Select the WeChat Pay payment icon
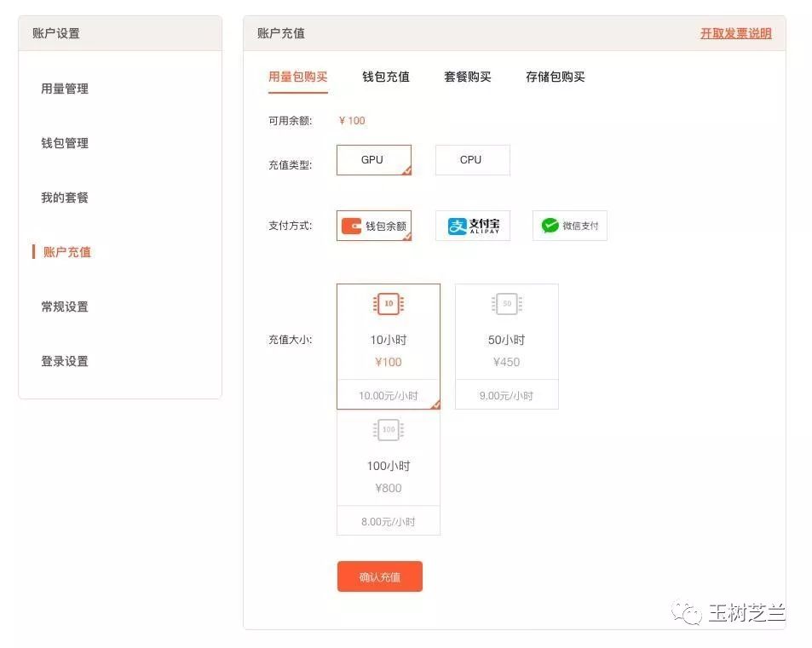 point(569,226)
